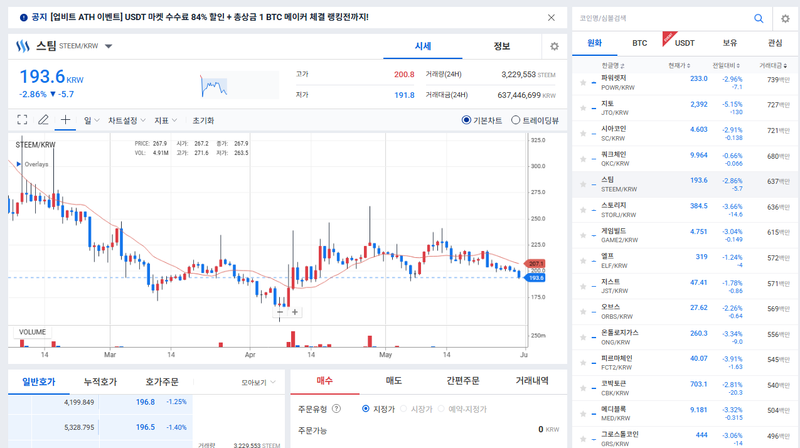This screenshot has height=448, width=800.
Task: Select the crosshair tool
Action: [65, 120]
